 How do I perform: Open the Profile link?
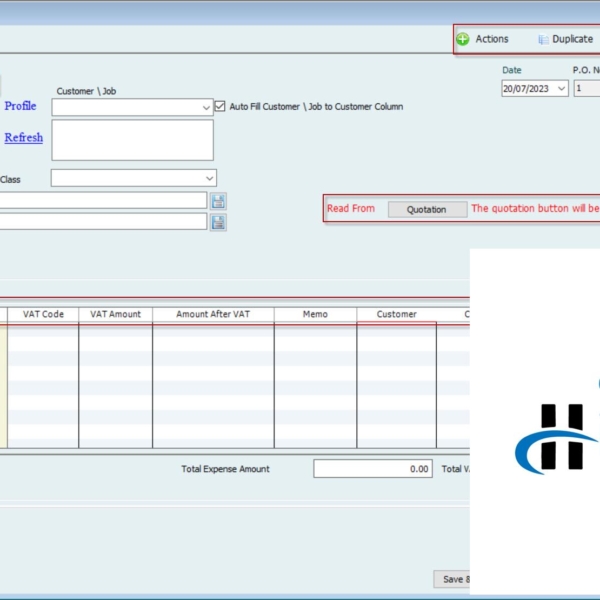(x=20, y=106)
